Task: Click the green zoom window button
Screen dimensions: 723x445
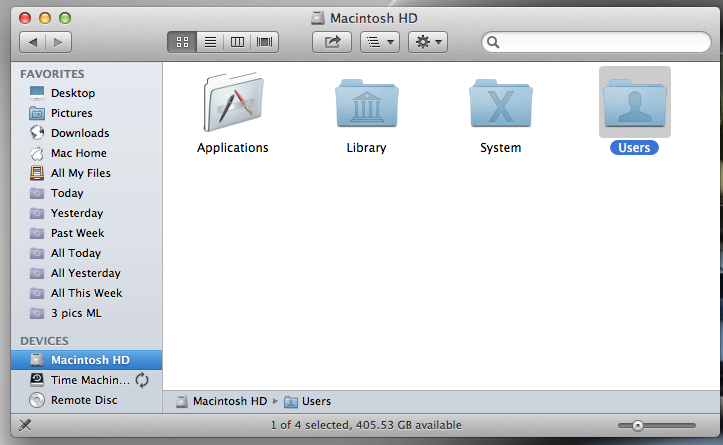Action: coord(65,18)
